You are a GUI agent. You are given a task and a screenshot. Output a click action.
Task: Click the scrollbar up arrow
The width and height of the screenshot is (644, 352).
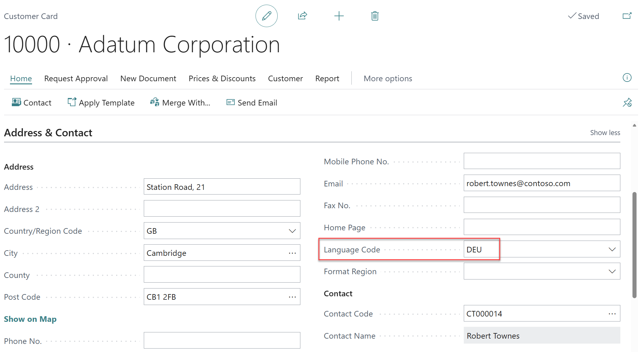coord(634,125)
